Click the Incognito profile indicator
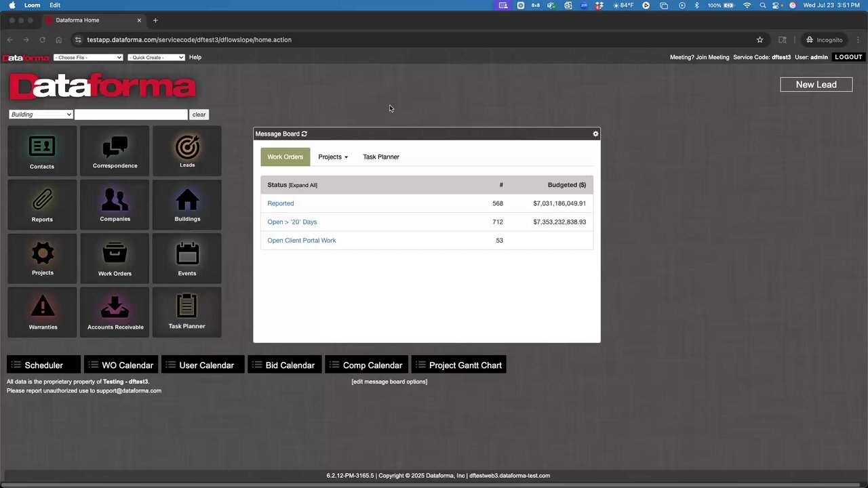Screen dimensions: 868x488 pos(824,40)
